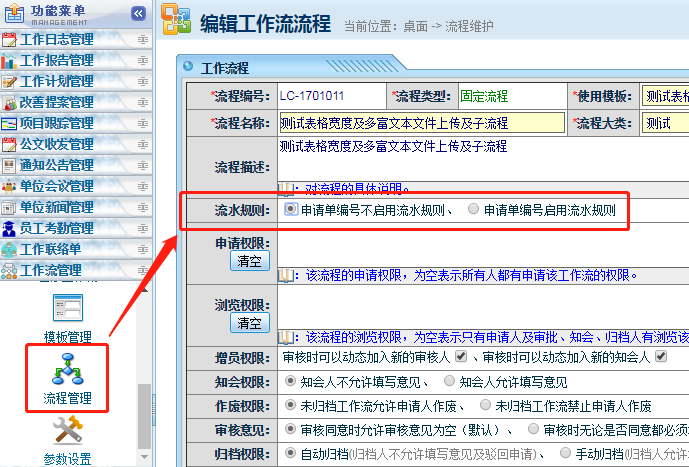
Task: Select 未归档工作流允许申请人作废 radio
Action: coord(290,405)
